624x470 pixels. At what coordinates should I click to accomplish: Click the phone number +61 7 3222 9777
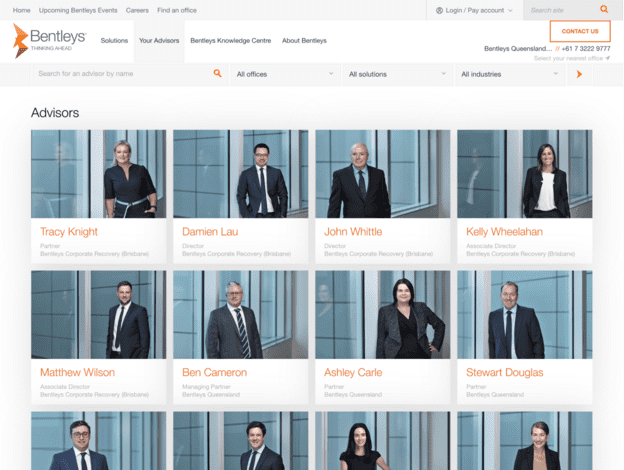[585, 49]
